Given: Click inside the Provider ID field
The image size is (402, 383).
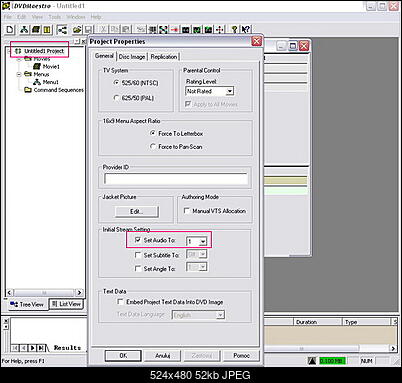Looking at the screenshot, I should click(176, 179).
